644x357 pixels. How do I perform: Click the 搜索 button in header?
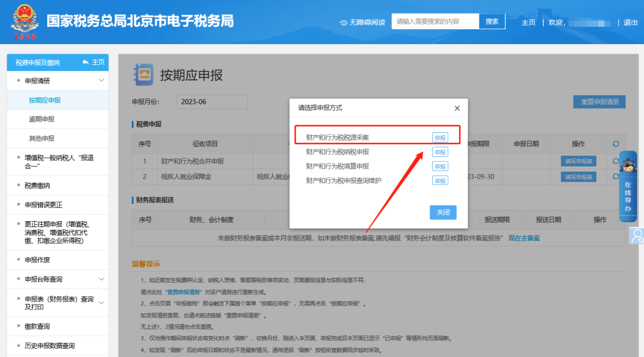[492, 21]
